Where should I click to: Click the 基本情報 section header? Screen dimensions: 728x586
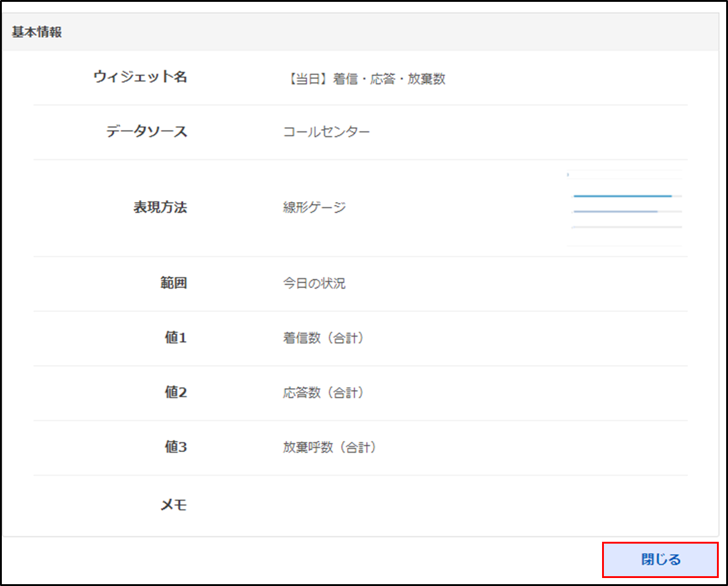37,33
